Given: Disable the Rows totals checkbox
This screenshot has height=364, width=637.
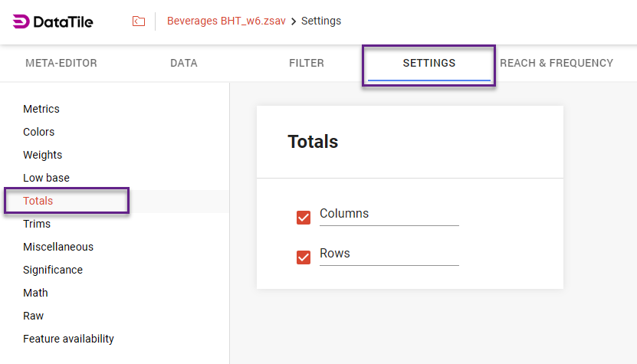Looking at the screenshot, I should pos(304,257).
